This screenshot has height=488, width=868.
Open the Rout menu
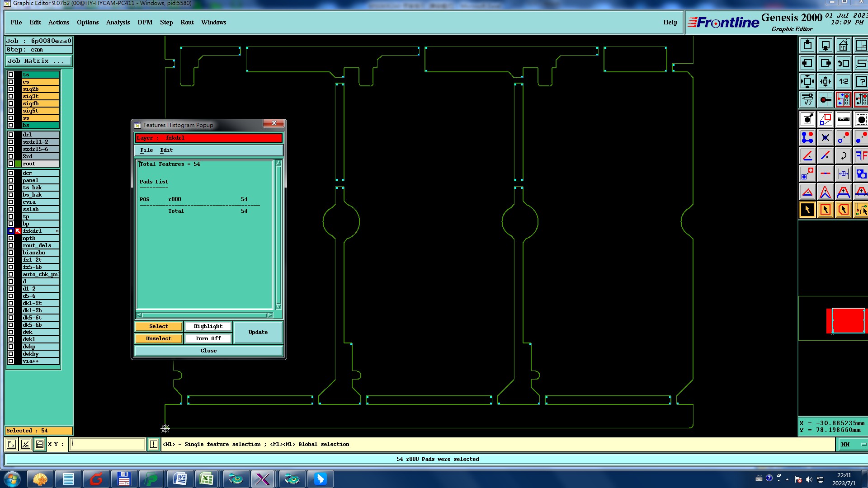[x=187, y=22]
